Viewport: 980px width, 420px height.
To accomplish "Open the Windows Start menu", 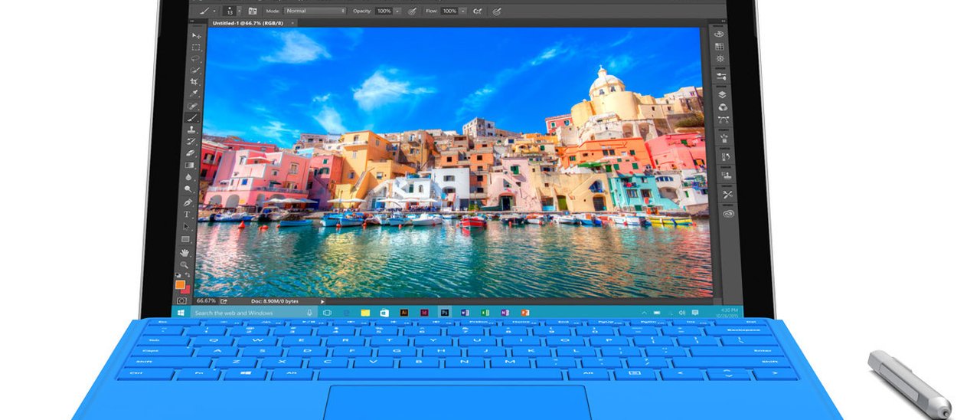I will pyautogui.click(x=181, y=313).
